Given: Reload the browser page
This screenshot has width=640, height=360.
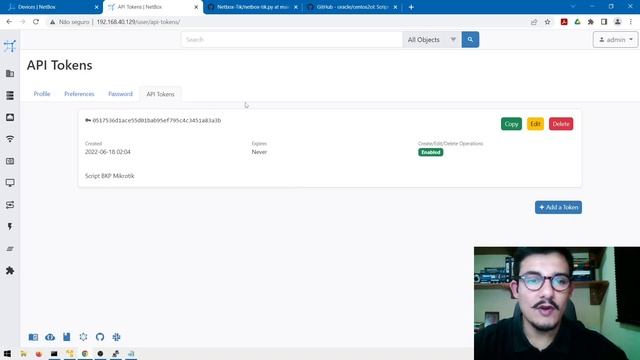Looking at the screenshot, I should (36, 22).
